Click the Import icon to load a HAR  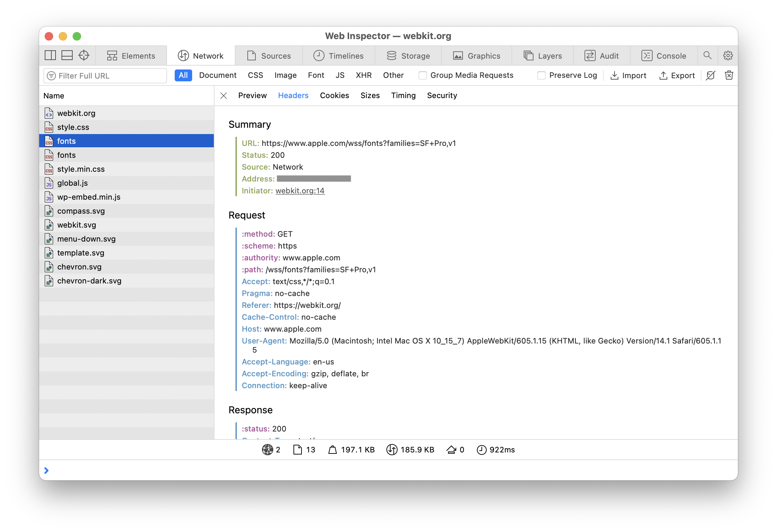tap(615, 75)
